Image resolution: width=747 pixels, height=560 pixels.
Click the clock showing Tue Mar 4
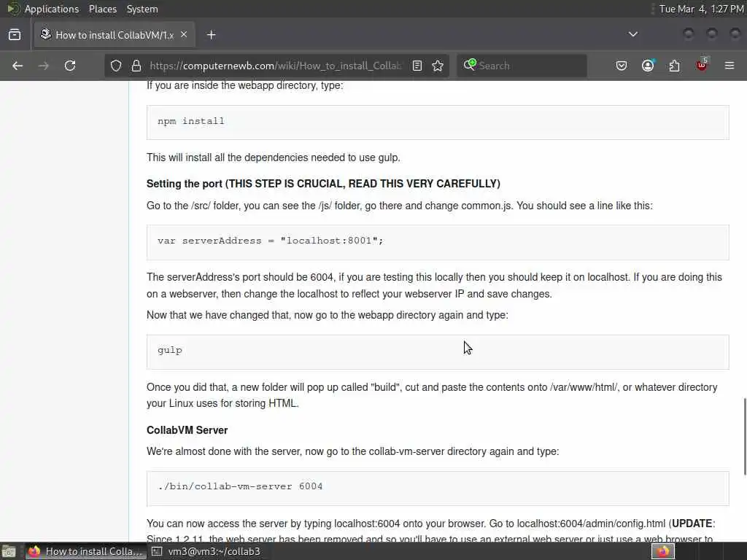pos(701,9)
